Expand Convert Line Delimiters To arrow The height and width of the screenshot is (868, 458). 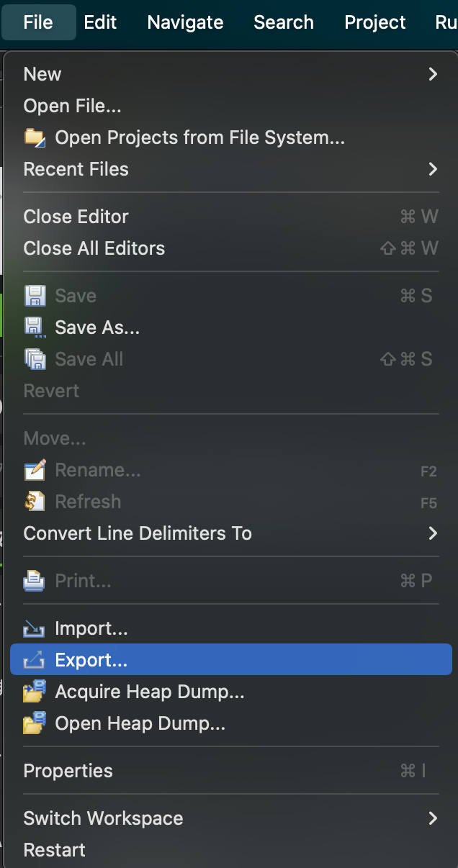pos(433,533)
